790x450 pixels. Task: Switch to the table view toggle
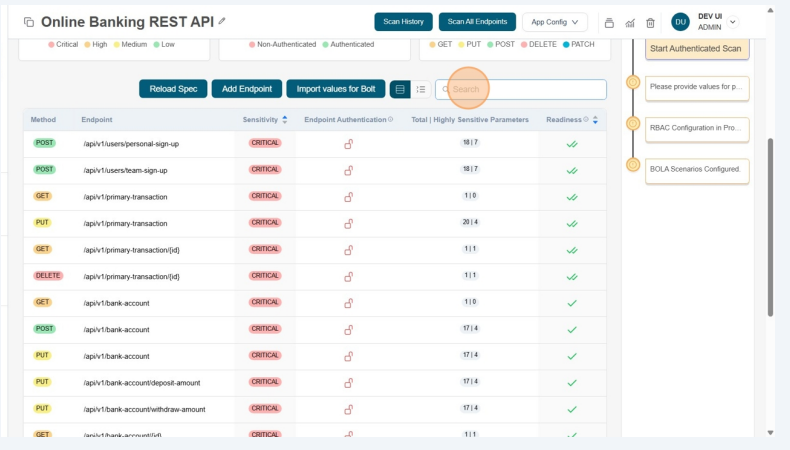(x=400, y=89)
